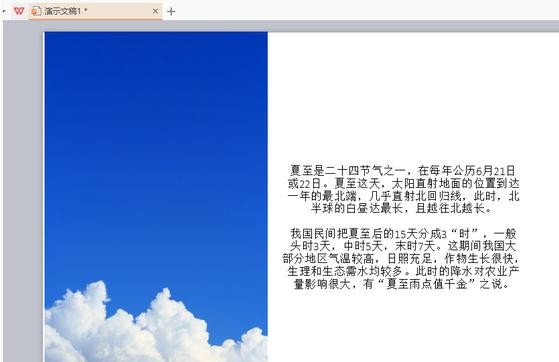Open the WPS home logo icon

[19, 11]
